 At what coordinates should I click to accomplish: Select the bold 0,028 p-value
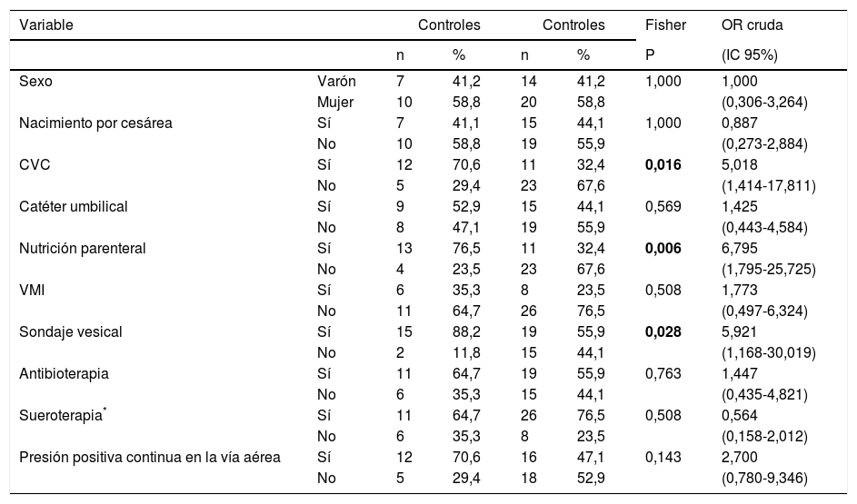pyautogui.click(x=663, y=331)
